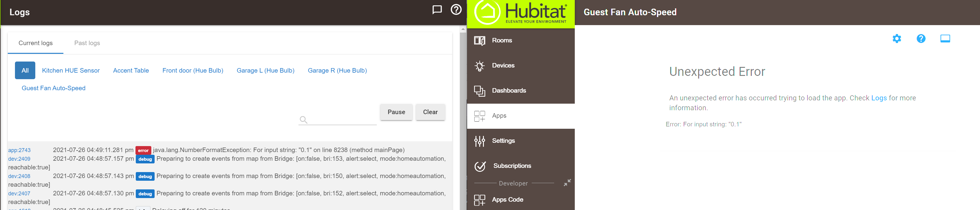Filter logs by Accent Table
The image size is (980, 210).
131,70
